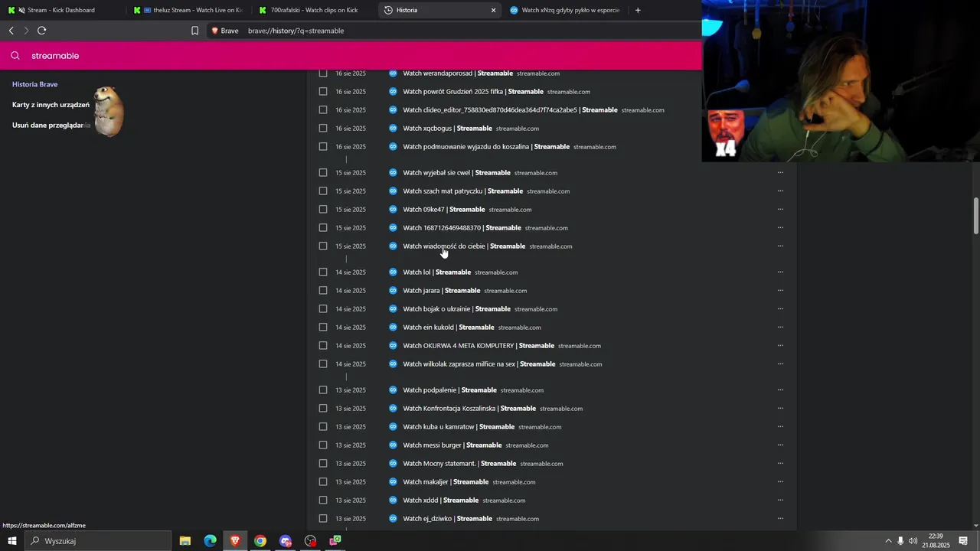Click the page vertical scrollbar thumb
The width and height of the screenshot is (980, 551).
click(976, 216)
